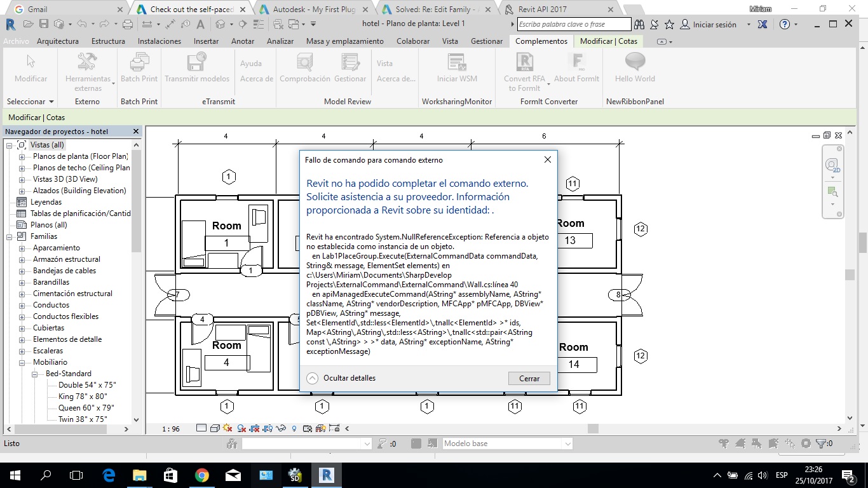Click the print icon in quick access toolbar
868x488 pixels.
[127, 24]
